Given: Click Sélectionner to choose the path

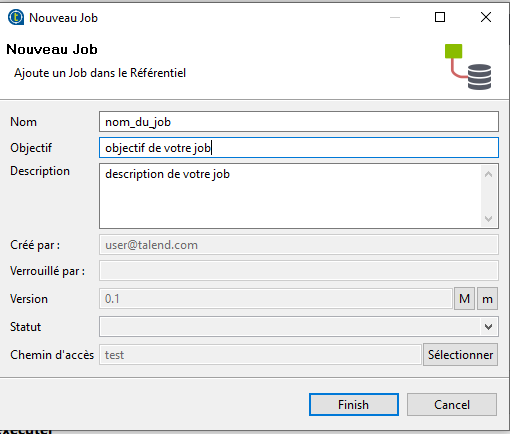Looking at the screenshot, I should point(460,355).
